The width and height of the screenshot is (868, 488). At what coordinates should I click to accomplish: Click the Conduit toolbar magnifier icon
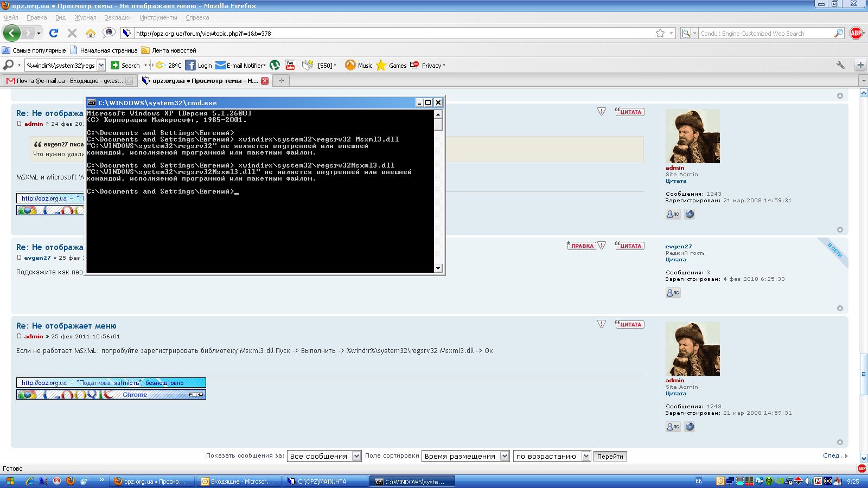(8, 65)
